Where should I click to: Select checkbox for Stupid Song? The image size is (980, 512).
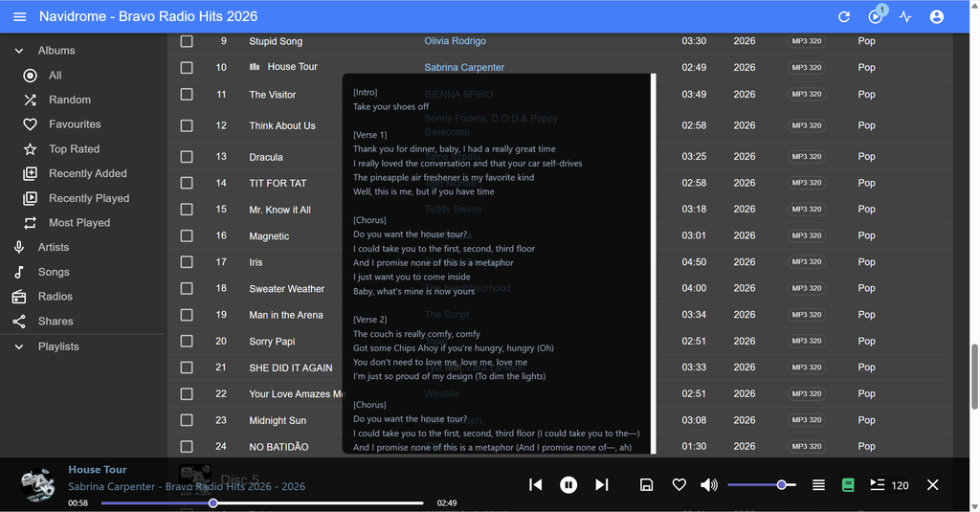point(187,41)
